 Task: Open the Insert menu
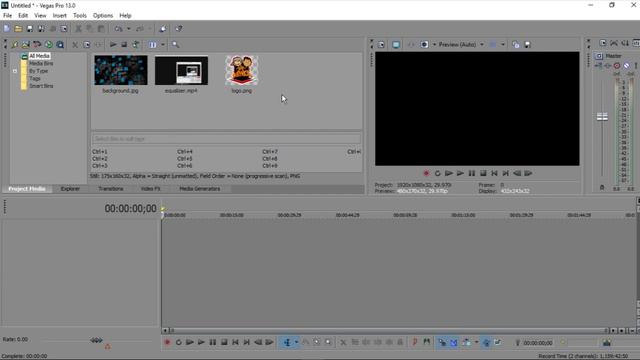pyautogui.click(x=60, y=16)
